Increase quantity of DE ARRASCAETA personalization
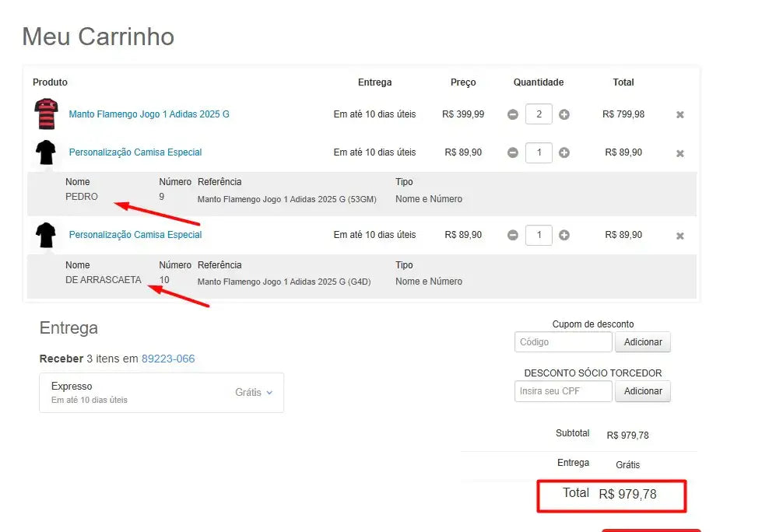This screenshot has width=776, height=532. coord(564,235)
